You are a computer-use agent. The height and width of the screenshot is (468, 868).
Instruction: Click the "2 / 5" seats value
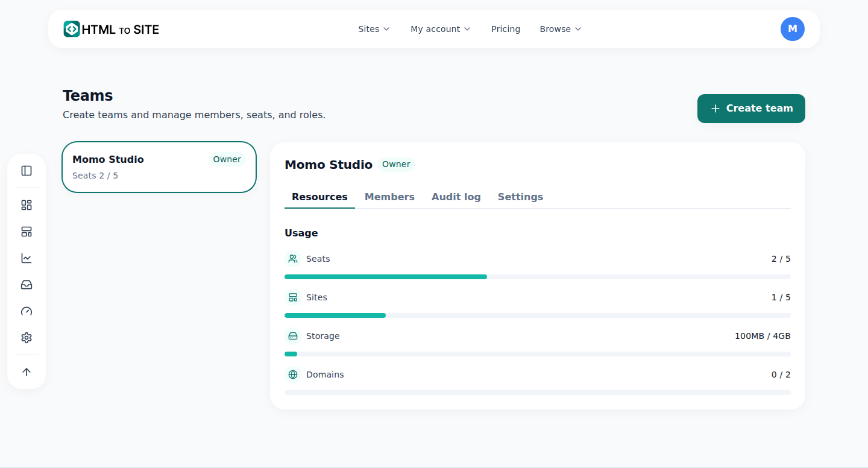point(781,259)
